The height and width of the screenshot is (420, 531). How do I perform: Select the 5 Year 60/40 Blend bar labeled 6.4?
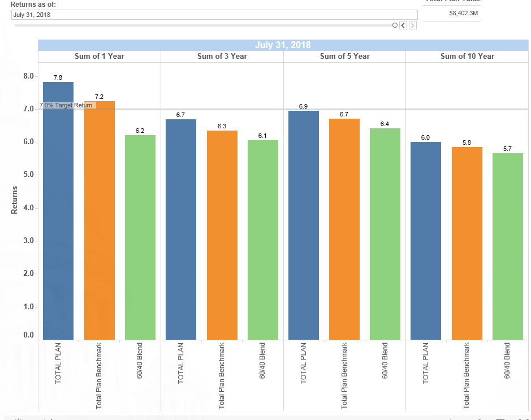[385, 234]
